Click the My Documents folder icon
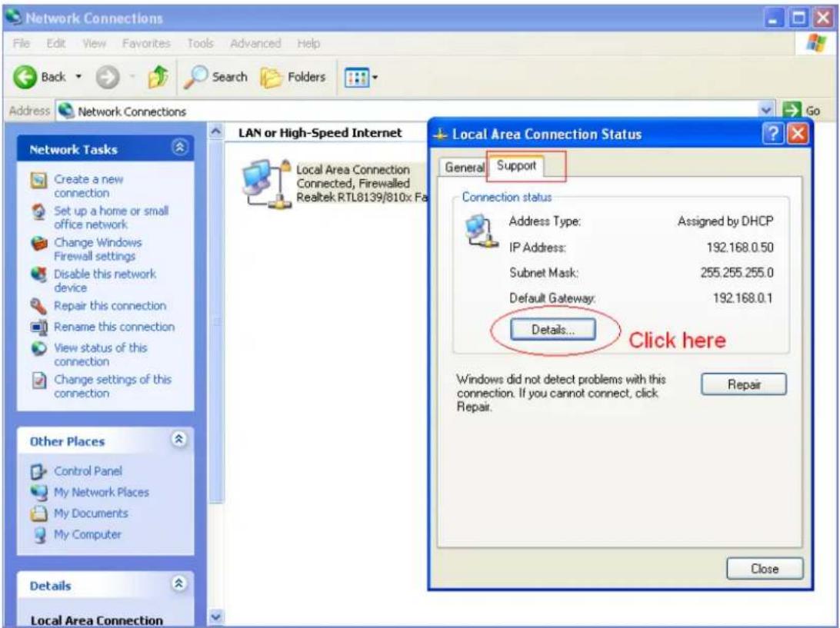 [38, 513]
